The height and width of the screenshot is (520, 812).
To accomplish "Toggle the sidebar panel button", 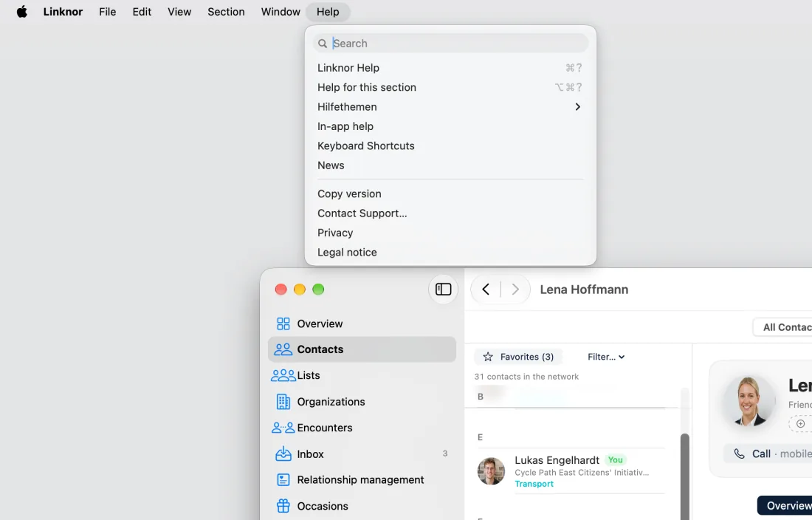I will (444, 290).
